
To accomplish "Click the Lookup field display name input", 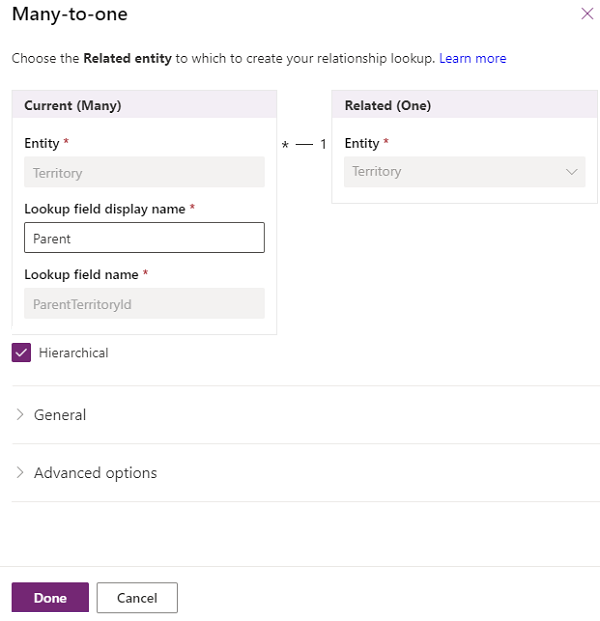I will [x=144, y=238].
